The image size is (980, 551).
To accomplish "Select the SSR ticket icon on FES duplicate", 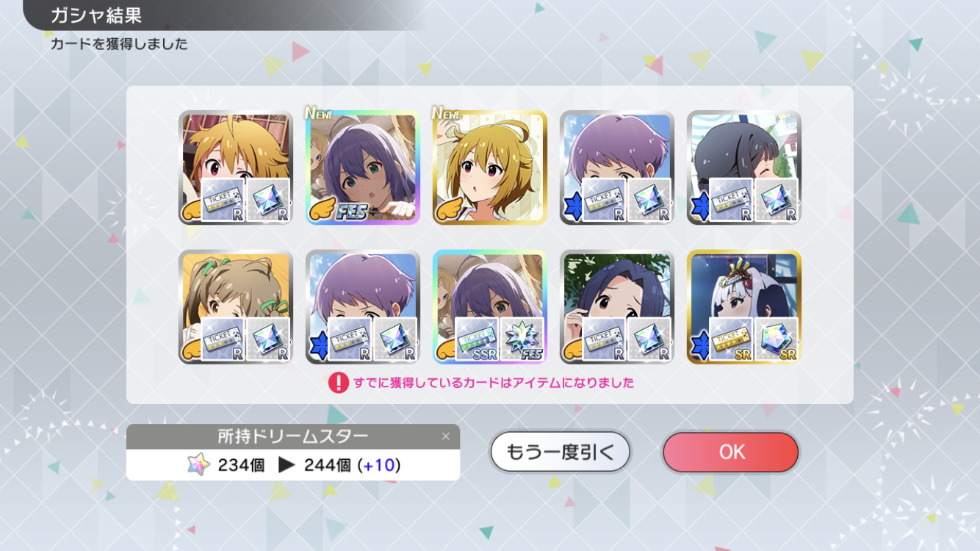I will tap(476, 339).
